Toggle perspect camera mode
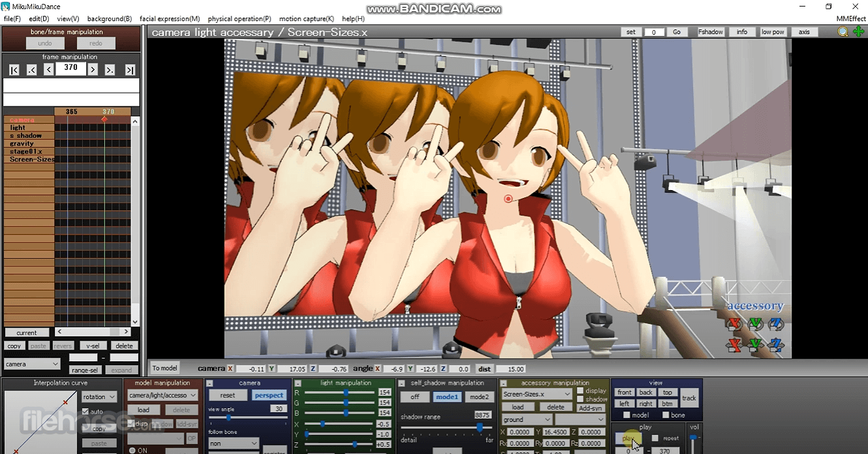The height and width of the screenshot is (454, 868). pos(269,395)
